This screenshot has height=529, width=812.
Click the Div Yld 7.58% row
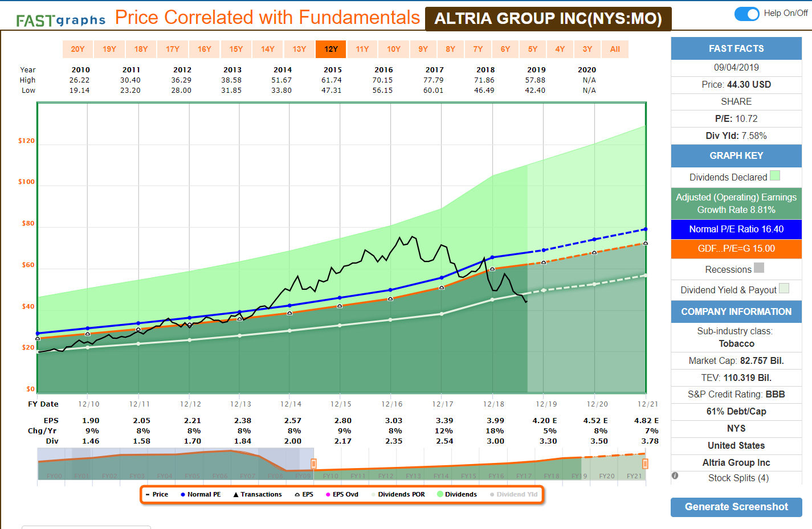pos(736,136)
